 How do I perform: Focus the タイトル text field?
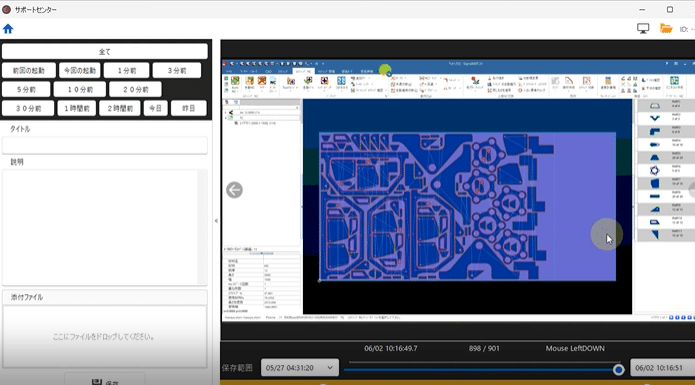105,145
